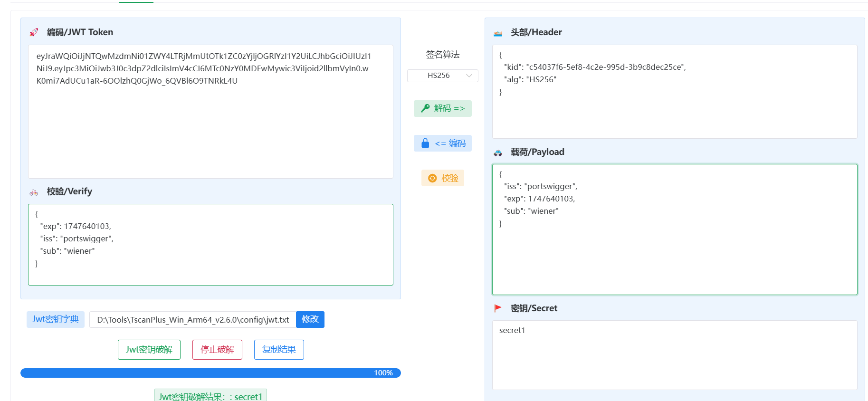
Task: Click inside the Payload JSON editor
Action: coord(675,257)
